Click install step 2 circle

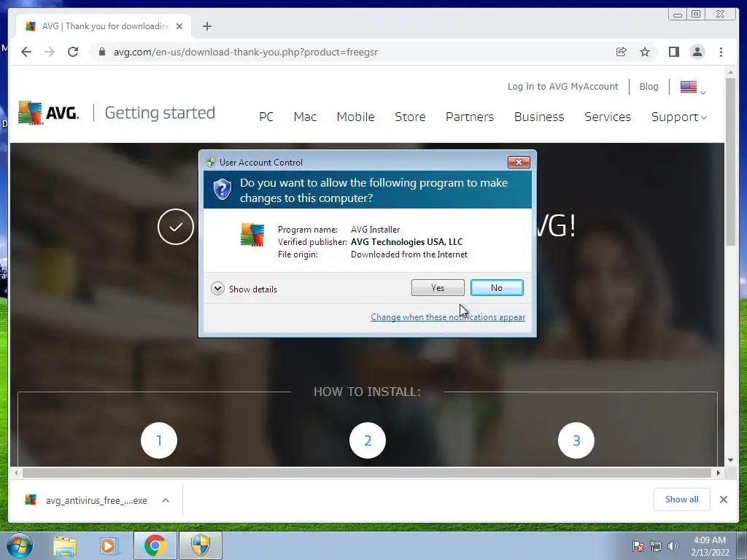[368, 440]
